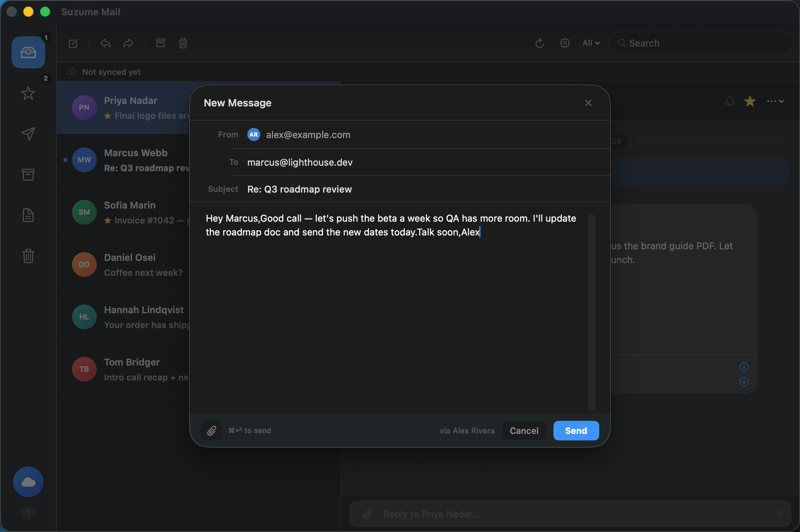The width and height of the screenshot is (800, 532).
Task: Expand the All filter dropdown
Action: click(x=591, y=43)
